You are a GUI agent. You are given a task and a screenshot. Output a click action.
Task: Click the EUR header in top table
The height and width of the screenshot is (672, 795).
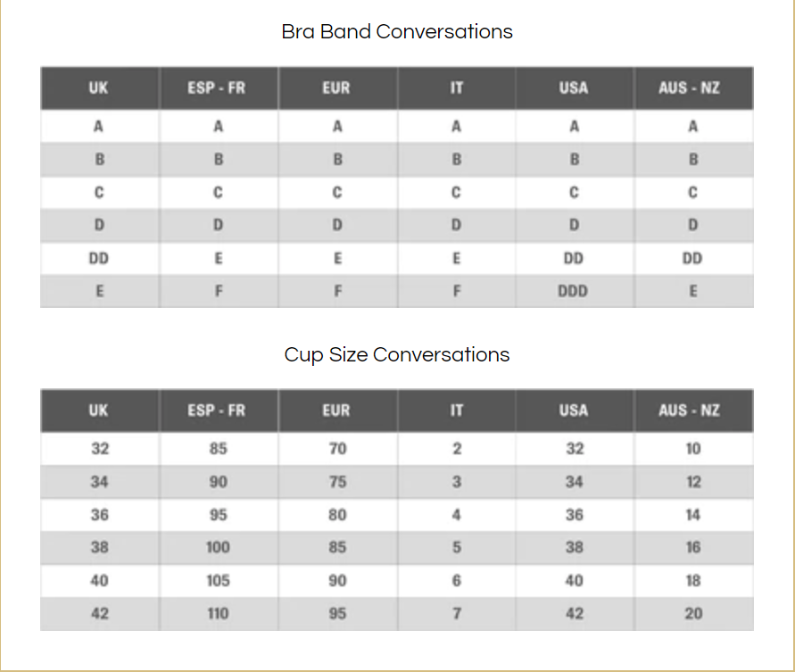coord(336,87)
